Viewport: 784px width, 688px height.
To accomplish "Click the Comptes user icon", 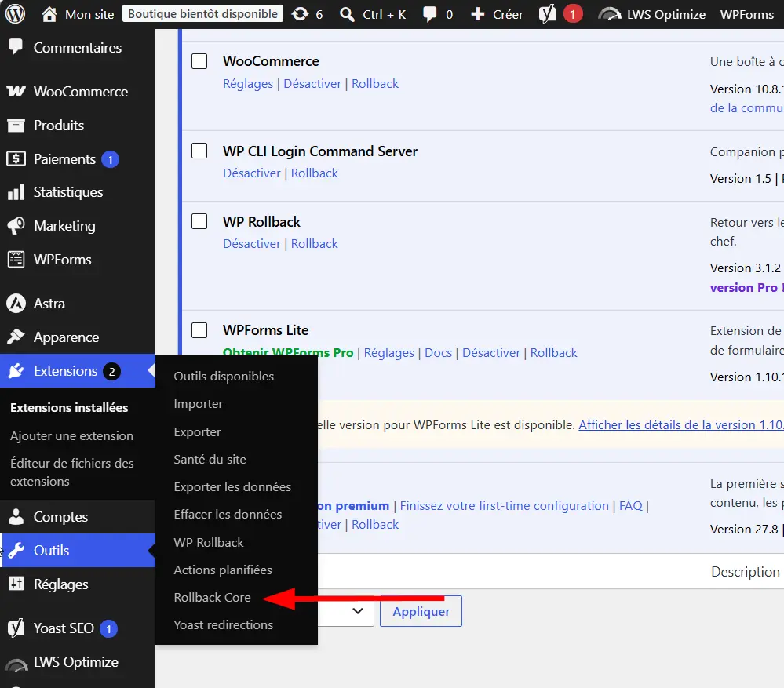I will (16, 517).
